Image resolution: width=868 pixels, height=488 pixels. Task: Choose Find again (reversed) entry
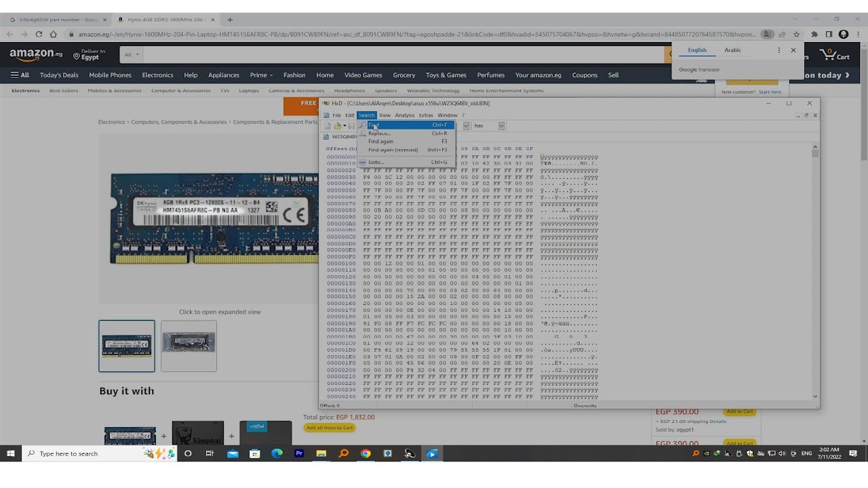[x=406, y=150]
